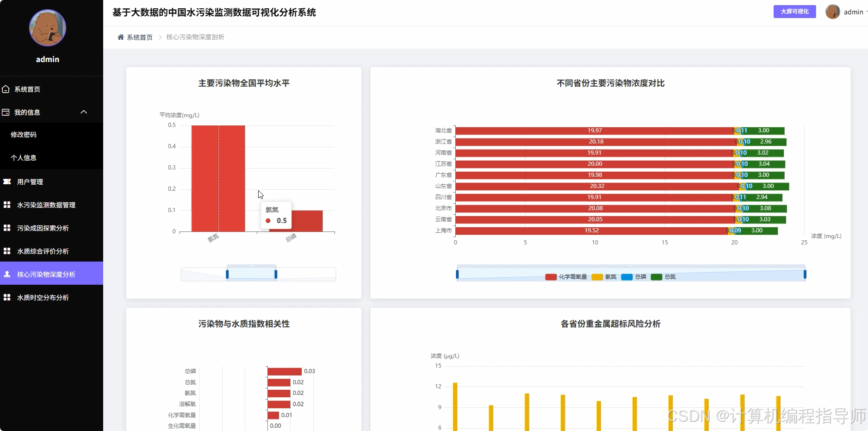
Task: Open the admin user dropdown in header
Action: [855, 12]
